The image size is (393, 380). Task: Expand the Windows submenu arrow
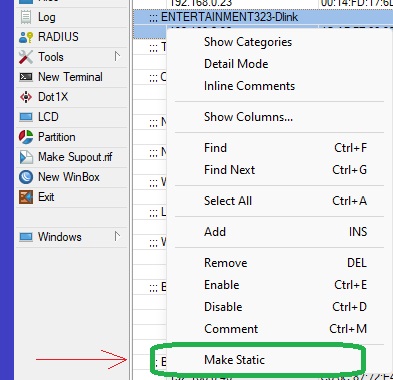tap(117, 237)
